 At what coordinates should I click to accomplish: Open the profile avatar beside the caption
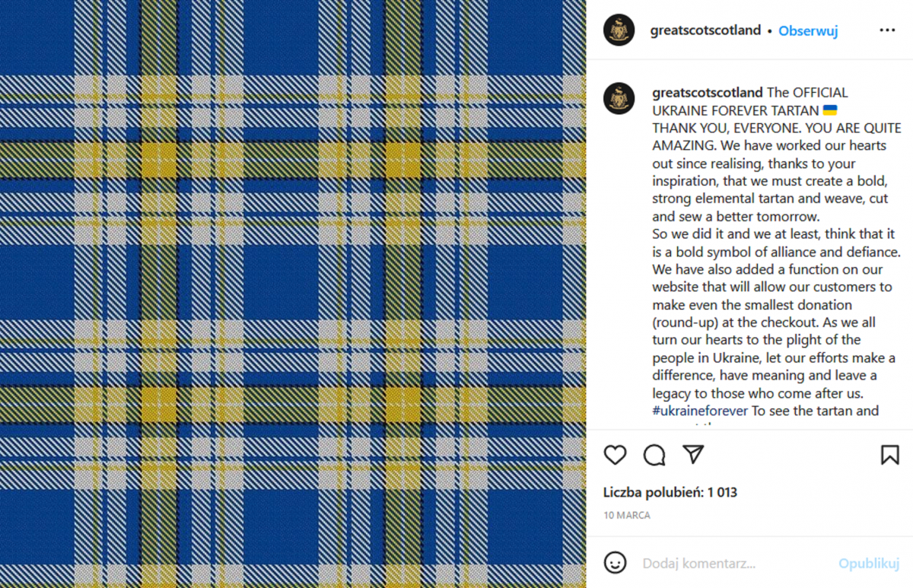(x=619, y=99)
